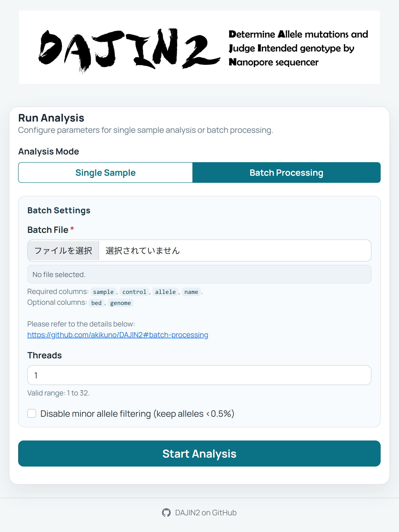Click the optional 'bed' column tag
This screenshot has width=399, height=532.
tap(96, 303)
